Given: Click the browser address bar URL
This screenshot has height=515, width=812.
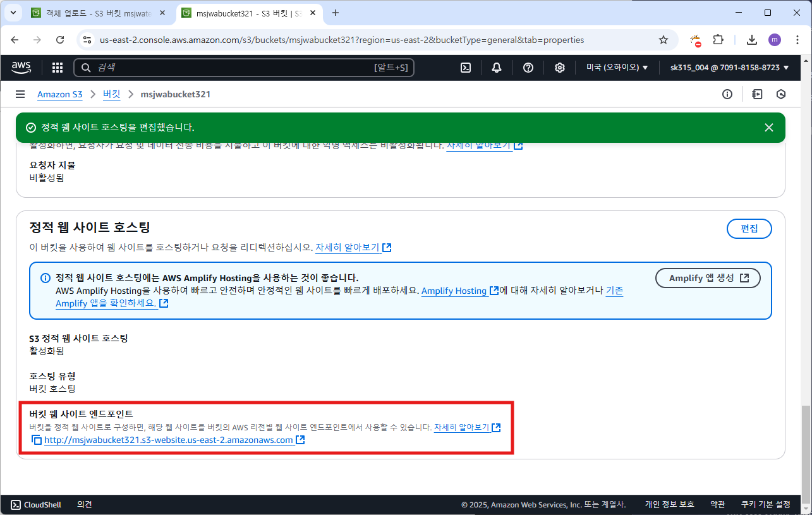Looking at the screenshot, I should (342, 40).
